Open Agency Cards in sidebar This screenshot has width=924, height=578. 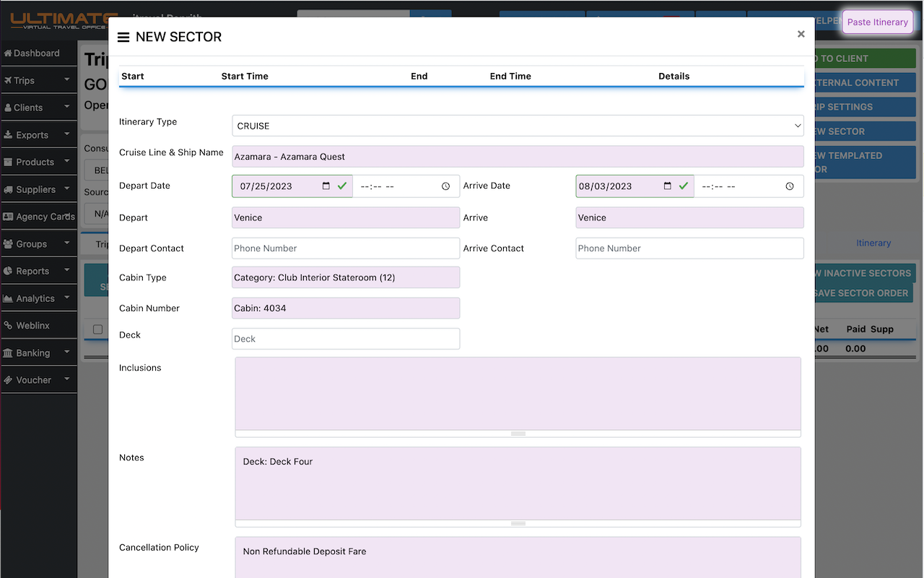tap(39, 217)
